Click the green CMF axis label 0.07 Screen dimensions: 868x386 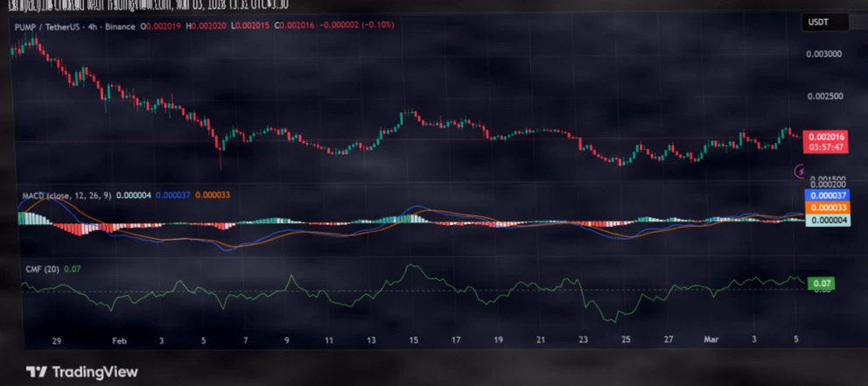click(821, 284)
